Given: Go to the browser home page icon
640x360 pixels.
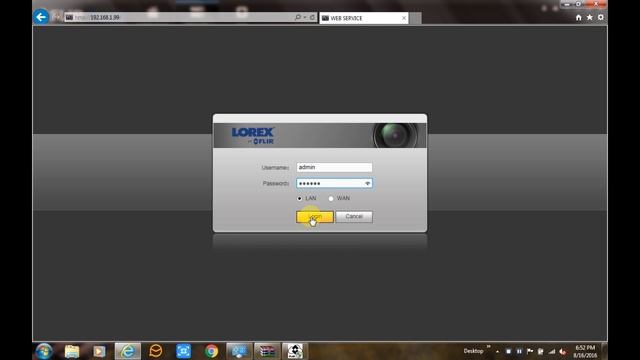Looking at the screenshot, I should tap(578, 18).
